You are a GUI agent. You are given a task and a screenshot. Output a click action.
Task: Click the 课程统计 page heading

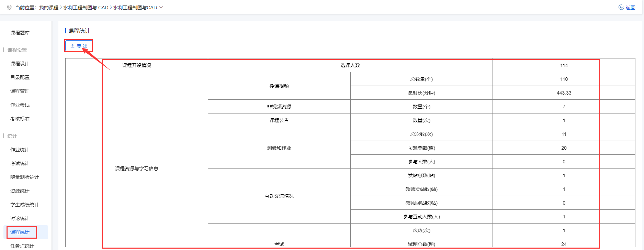[79, 31]
